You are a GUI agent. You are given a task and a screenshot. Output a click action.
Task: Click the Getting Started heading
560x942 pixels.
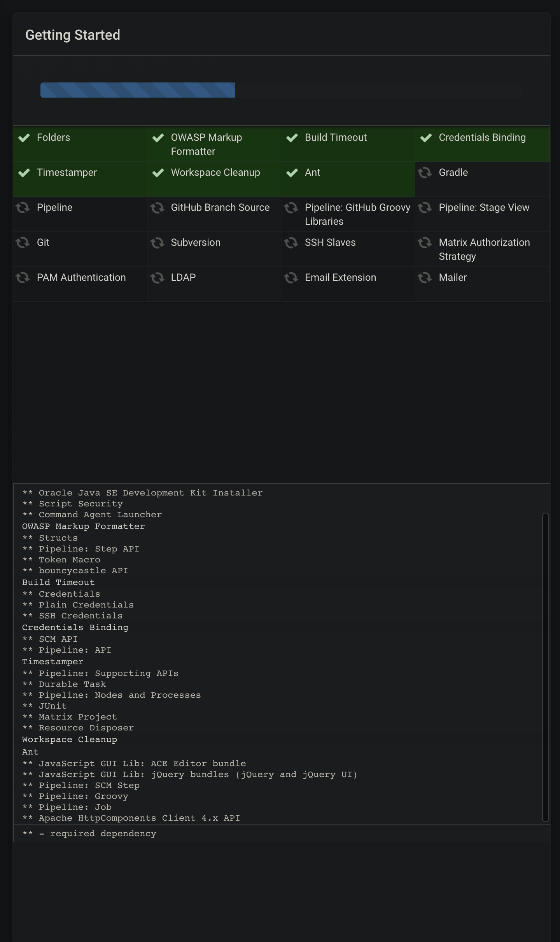[73, 35]
